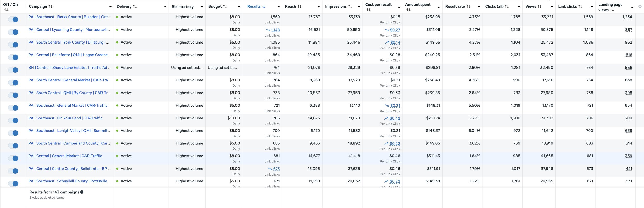Viewport: 644px width, 208px height.
Task: Toggle off Centre County Bellefonte campaign
Action: click(13, 171)
